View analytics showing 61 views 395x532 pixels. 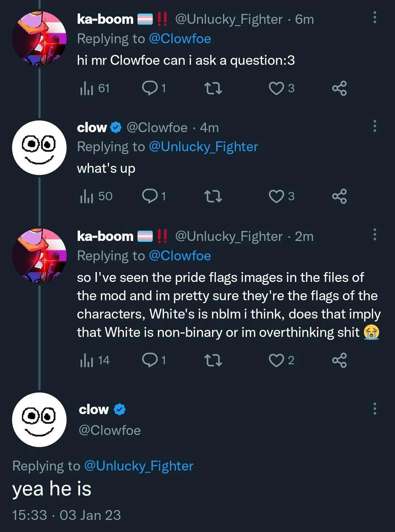[94, 89]
